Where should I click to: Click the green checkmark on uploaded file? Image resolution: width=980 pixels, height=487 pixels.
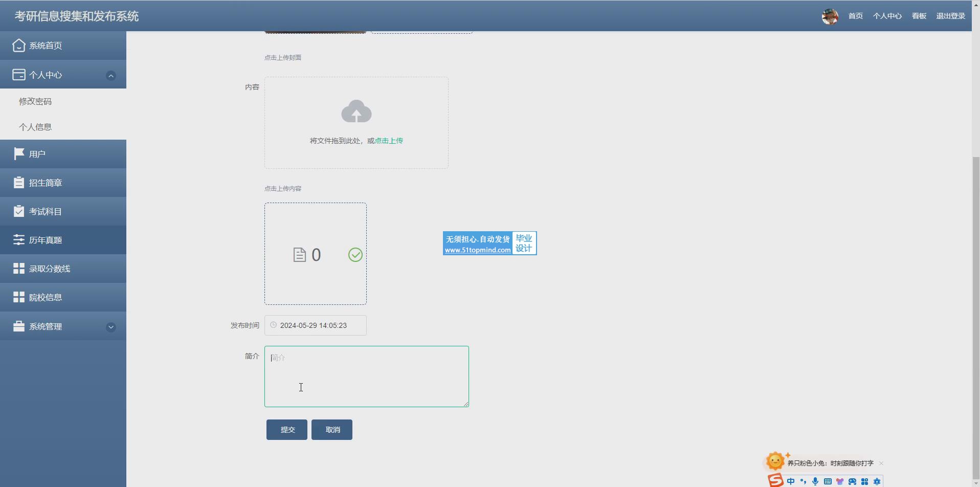point(355,255)
